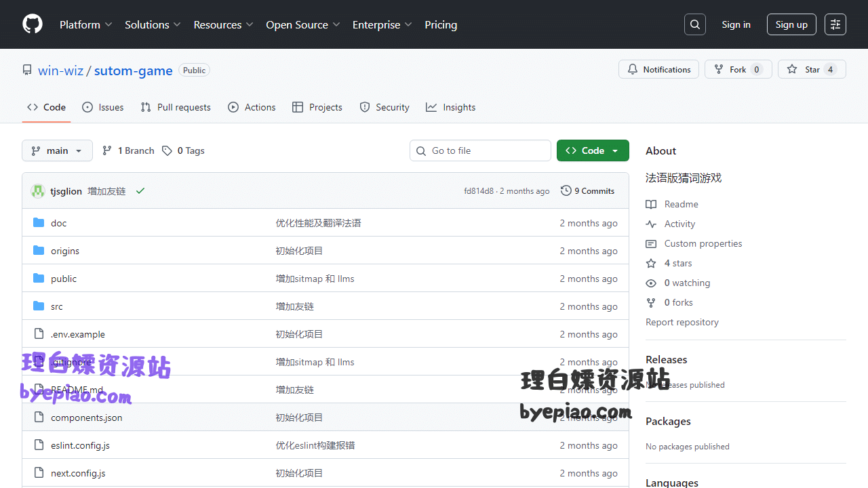
Task: Open the components.json file name
Action: 87,418
